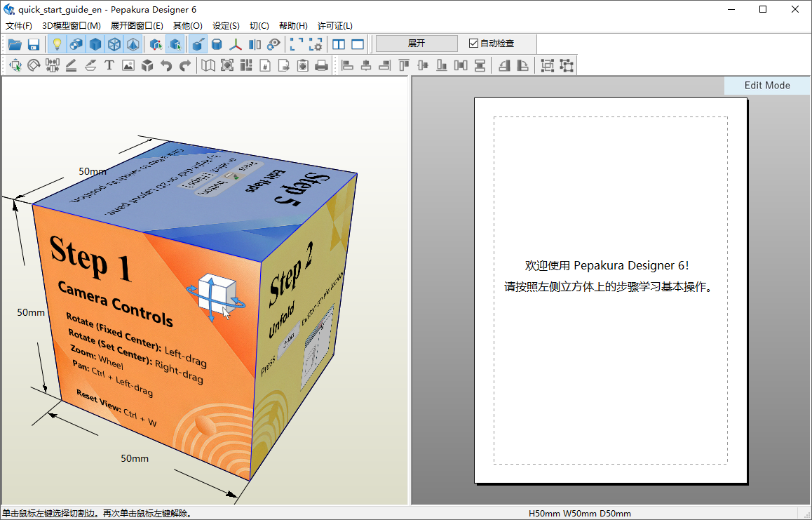Select the Redo arrow icon
The image size is (812, 520).
[184, 65]
